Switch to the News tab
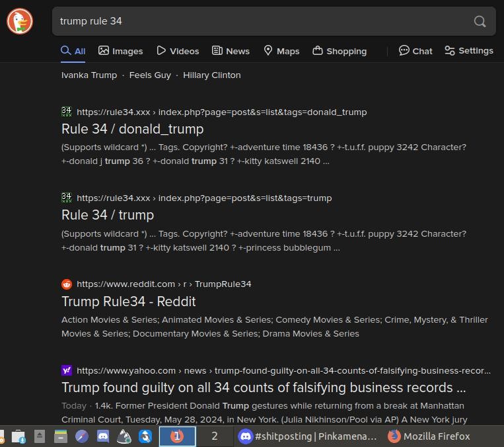Image resolution: width=504 pixels, height=447 pixels. point(231,51)
